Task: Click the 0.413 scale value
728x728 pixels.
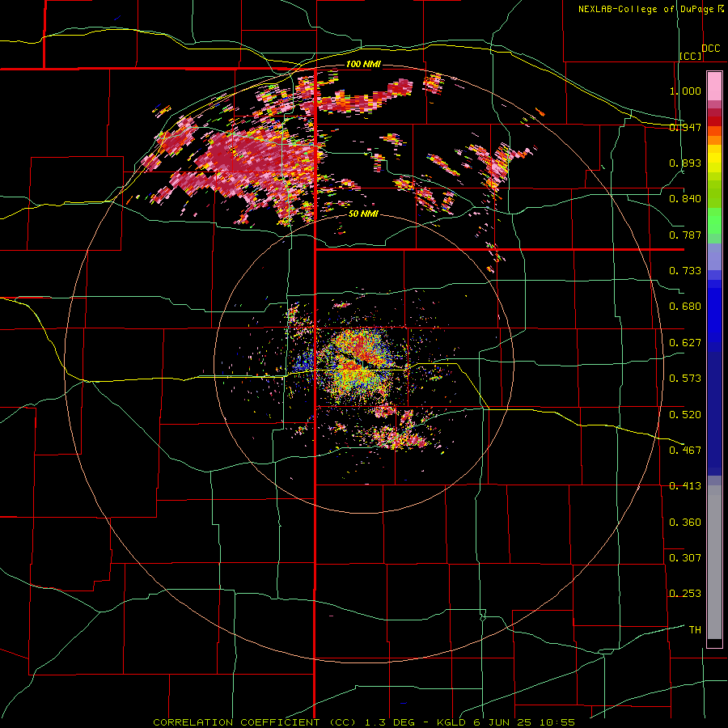Action: (x=685, y=486)
